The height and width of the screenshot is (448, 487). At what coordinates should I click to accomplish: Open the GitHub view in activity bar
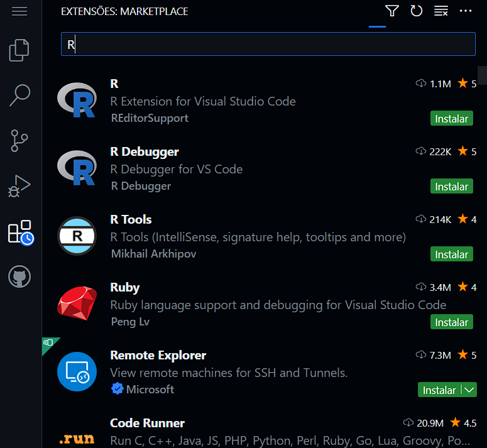click(20, 277)
